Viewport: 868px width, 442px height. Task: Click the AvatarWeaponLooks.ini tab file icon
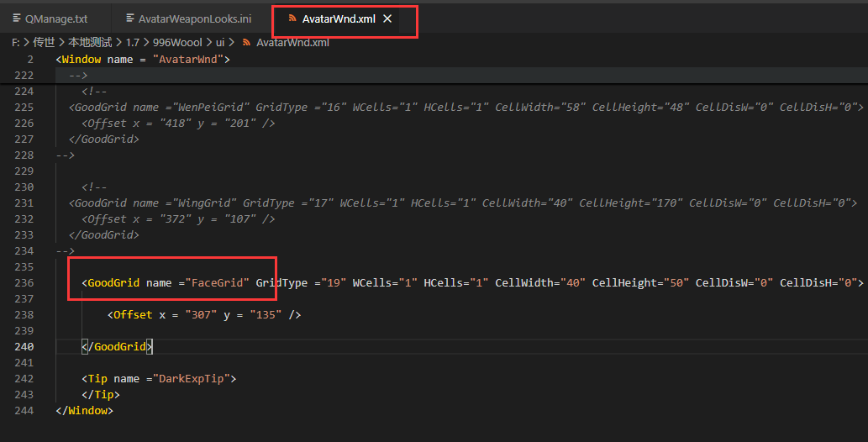click(129, 18)
